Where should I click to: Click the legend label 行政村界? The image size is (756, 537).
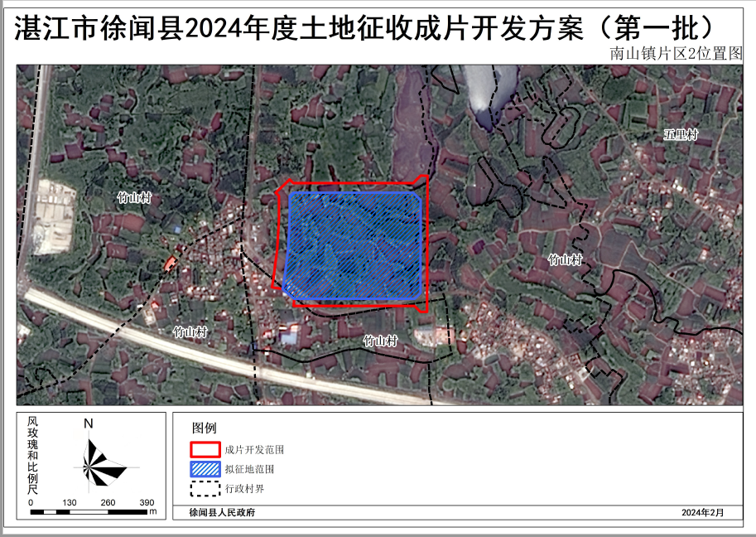[244, 489]
